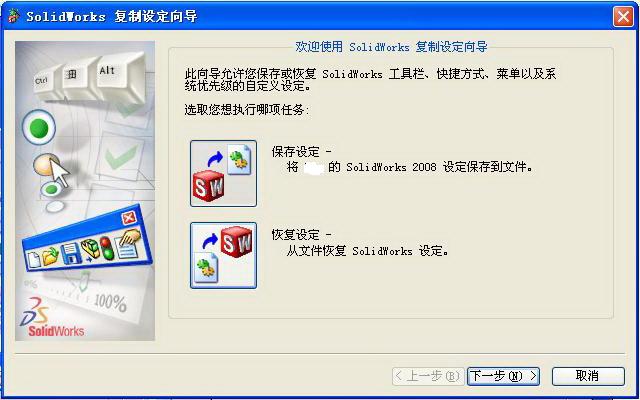Click the red X on the illustrated toolbar
640x400 pixels.
(129, 218)
